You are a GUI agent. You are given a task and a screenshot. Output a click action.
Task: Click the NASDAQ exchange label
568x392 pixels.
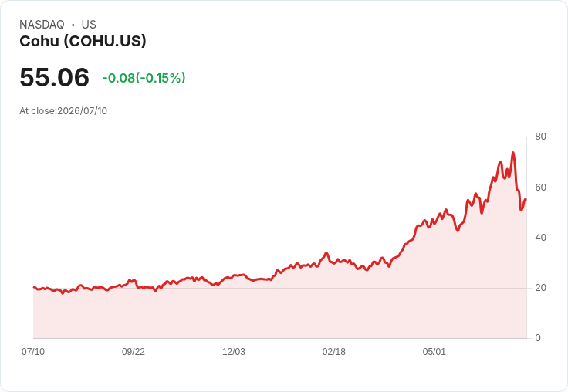click(42, 25)
